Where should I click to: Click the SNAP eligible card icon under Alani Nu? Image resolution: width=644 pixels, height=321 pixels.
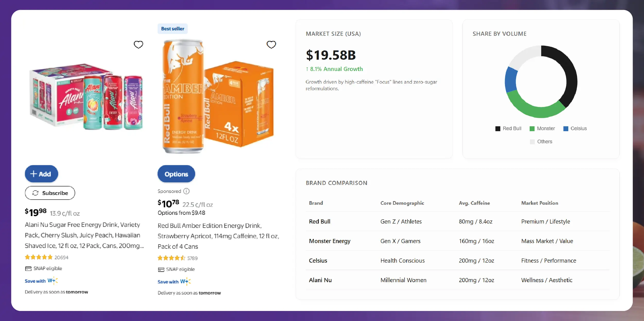(28, 269)
